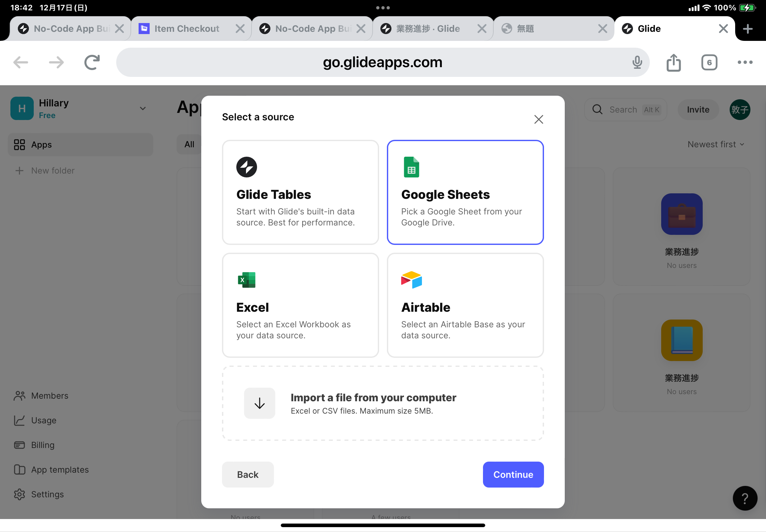Click the import file download arrow icon
766x532 pixels.
point(259,403)
